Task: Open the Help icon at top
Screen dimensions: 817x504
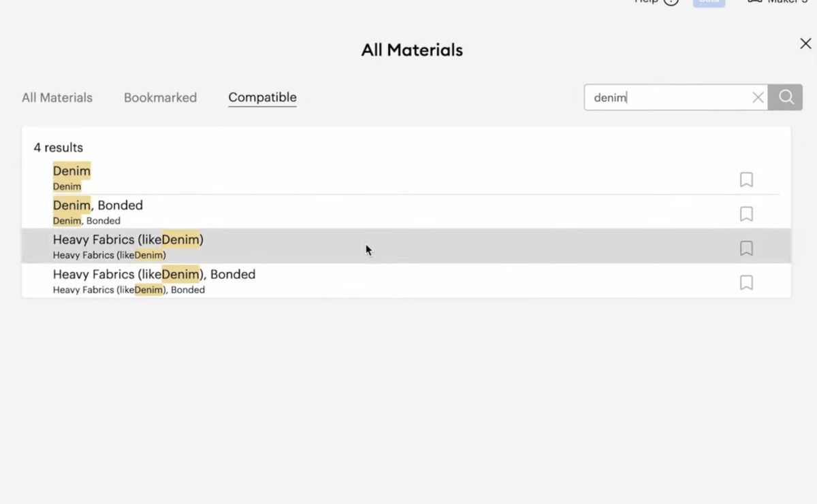Action: tap(671, 2)
